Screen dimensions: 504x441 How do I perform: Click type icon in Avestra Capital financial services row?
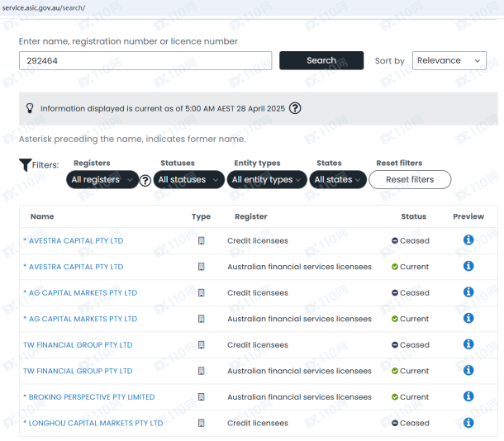pos(202,267)
